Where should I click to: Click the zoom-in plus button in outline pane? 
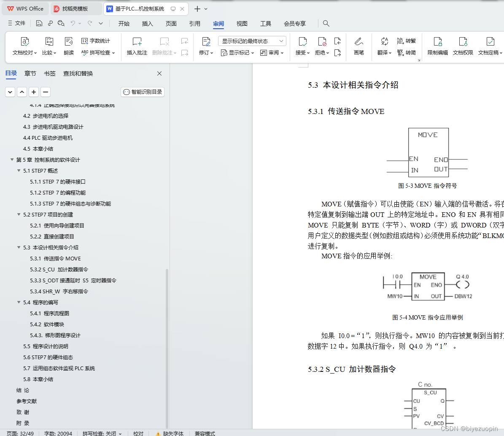click(x=34, y=92)
